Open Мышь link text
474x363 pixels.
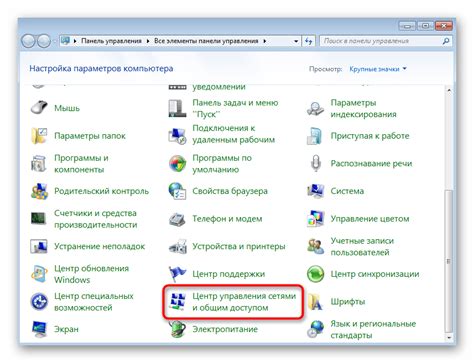(67, 108)
